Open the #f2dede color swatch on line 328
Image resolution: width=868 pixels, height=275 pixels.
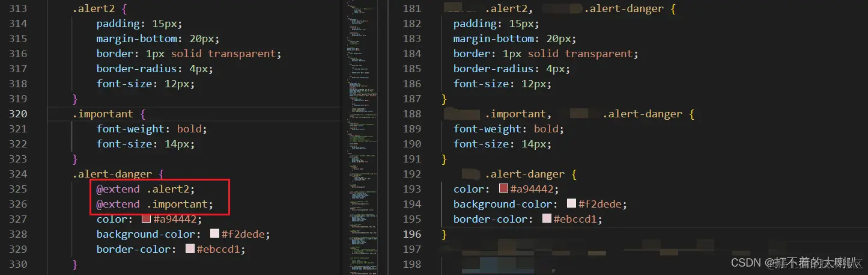(214, 234)
